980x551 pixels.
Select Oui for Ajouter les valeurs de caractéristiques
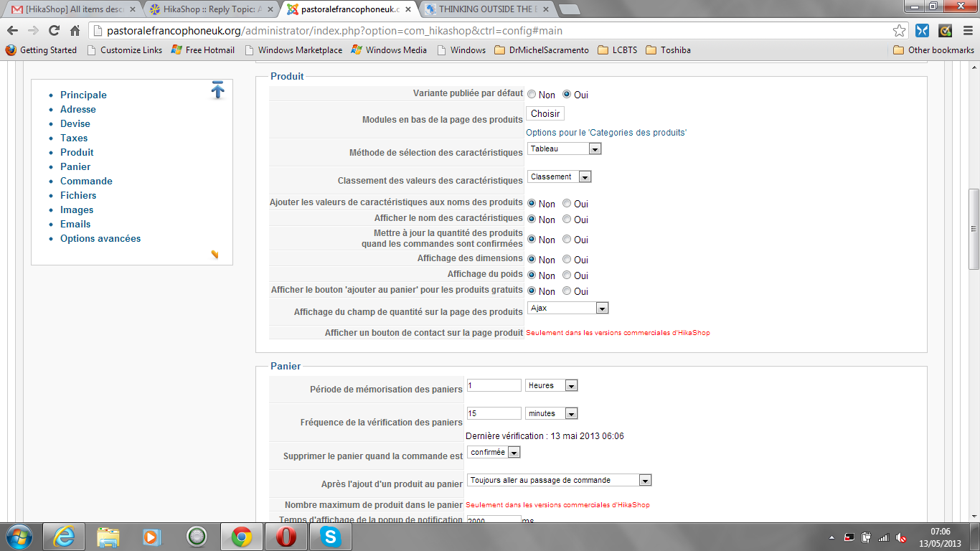point(567,204)
